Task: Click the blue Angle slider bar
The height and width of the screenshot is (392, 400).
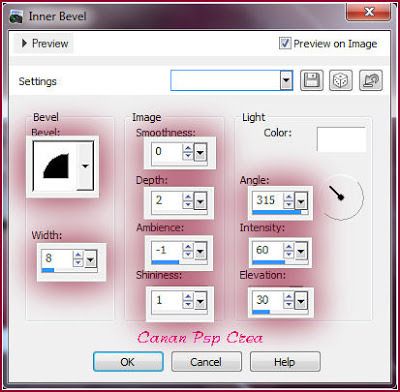Action: tap(277, 212)
